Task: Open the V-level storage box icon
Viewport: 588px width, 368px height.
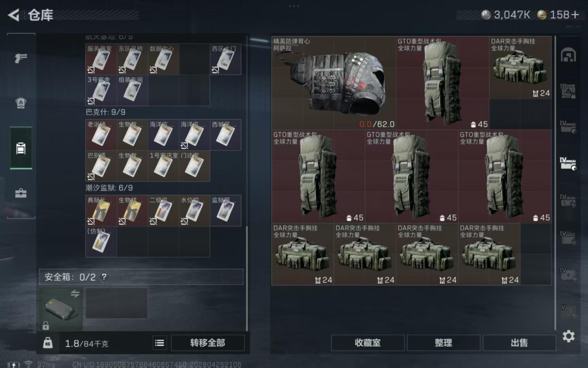Action: [x=568, y=311]
